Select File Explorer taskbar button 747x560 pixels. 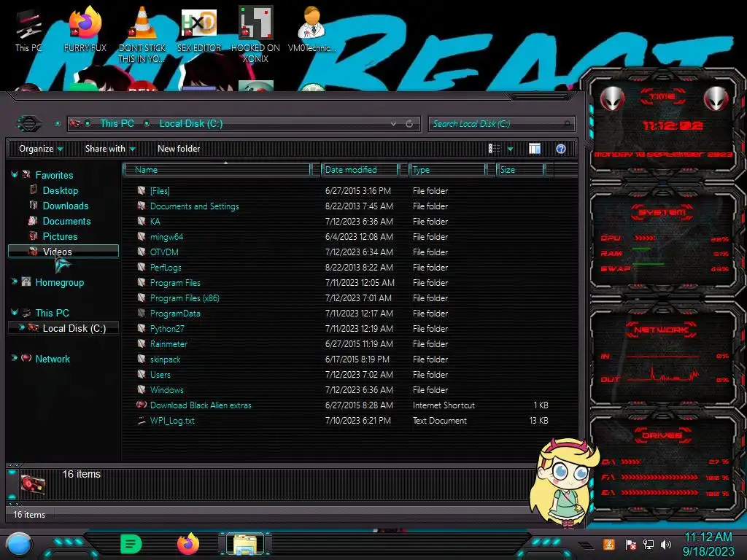pyautogui.click(x=245, y=544)
